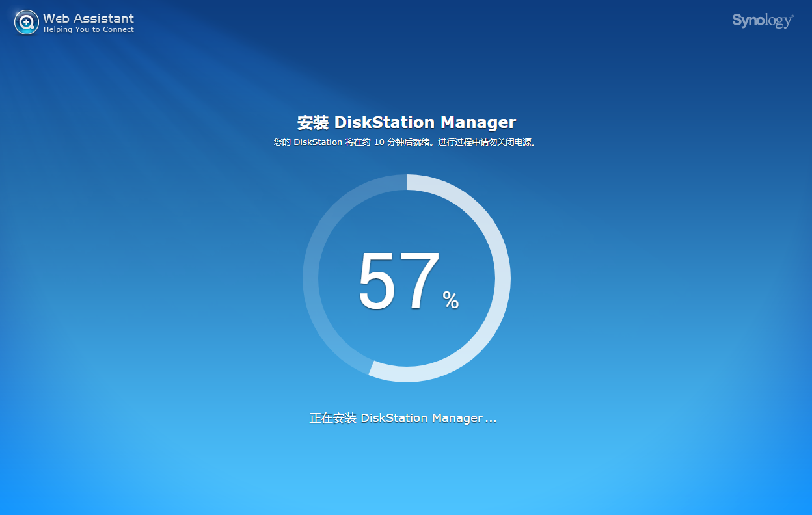
Task: Click the Helping You to Connect tagline
Action: pyautogui.click(x=89, y=29)
